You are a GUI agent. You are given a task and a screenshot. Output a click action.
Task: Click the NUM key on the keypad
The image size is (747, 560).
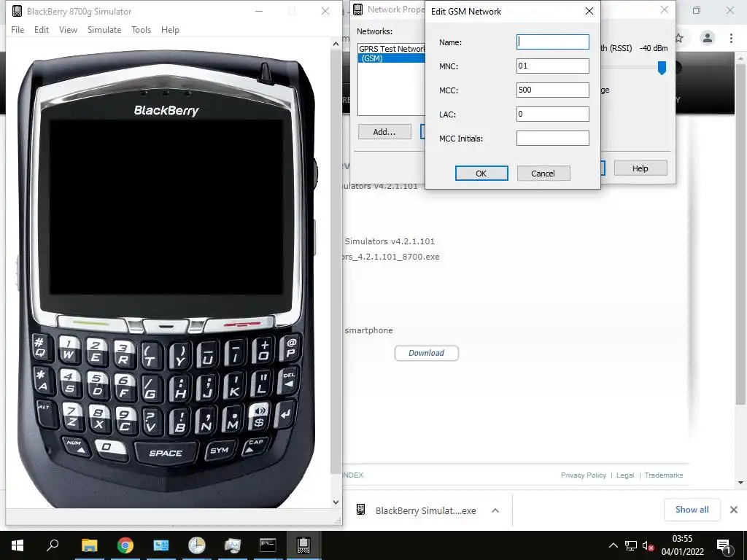point(75,446)
